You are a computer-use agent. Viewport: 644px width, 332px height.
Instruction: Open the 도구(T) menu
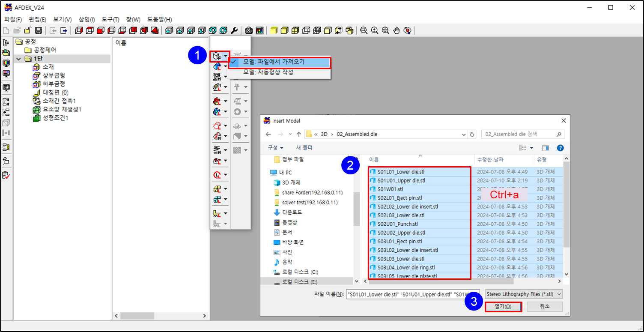pos(110,20)
